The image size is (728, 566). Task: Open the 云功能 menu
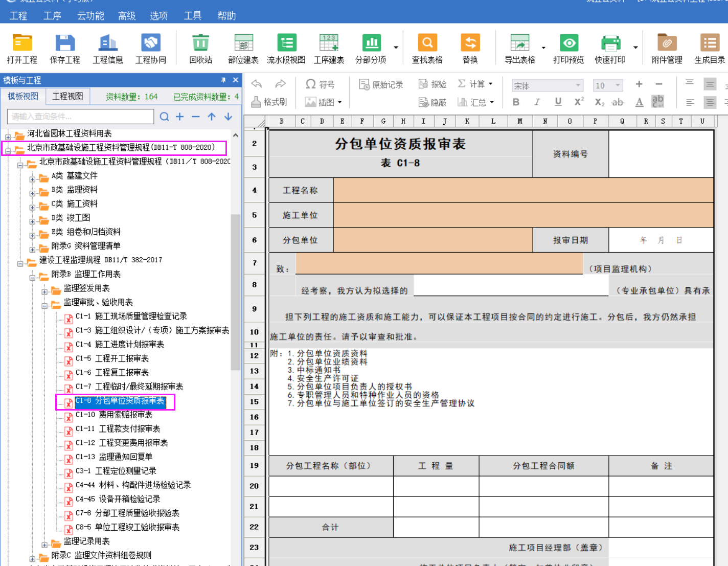click(x=90, y=16)
